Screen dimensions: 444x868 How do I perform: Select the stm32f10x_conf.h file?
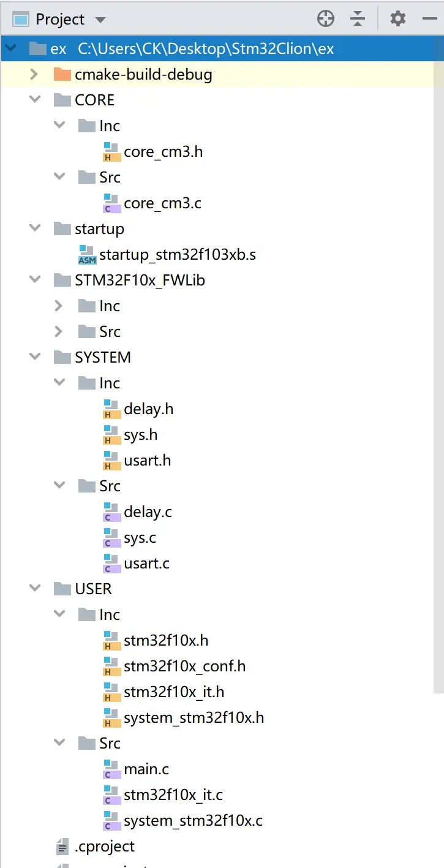(175, 666)
